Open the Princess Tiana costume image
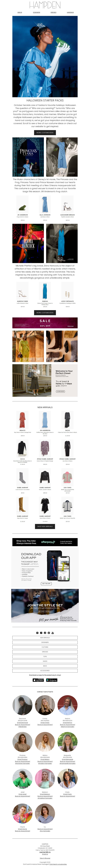Image resolution: width=90 pixels, height=868 pixels. click(28, 157)
